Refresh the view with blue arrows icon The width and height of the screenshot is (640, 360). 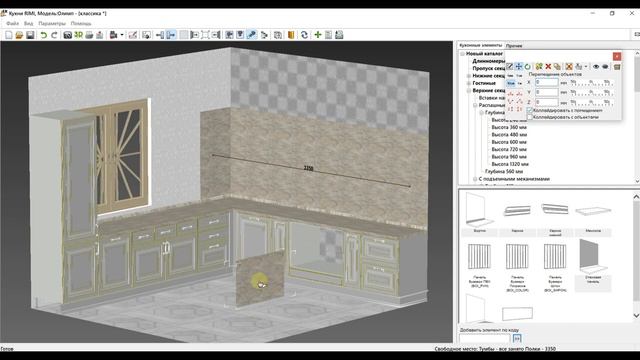click(304, 35)
